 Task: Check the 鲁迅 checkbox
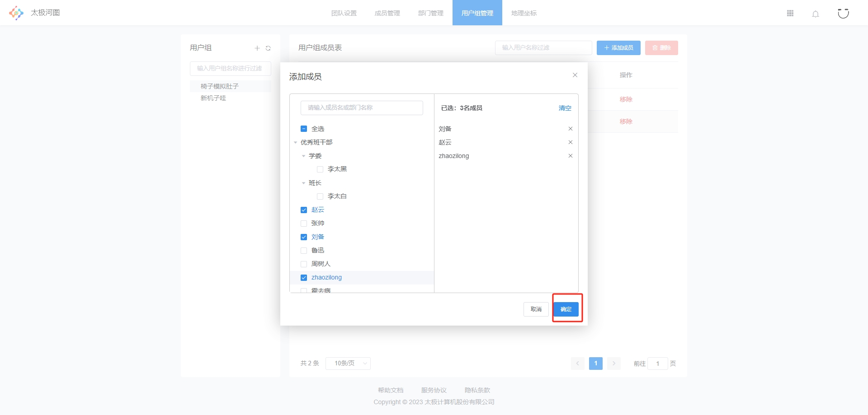tap(304, 251)
